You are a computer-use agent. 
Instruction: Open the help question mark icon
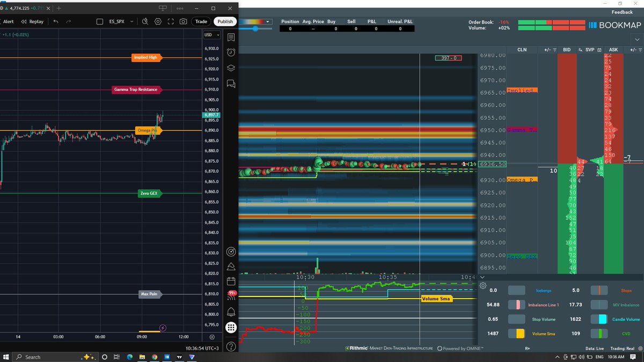(x=231, y=346)
